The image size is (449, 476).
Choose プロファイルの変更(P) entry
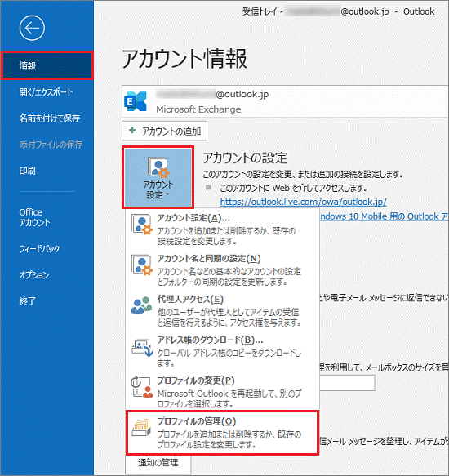click(222, 392)
